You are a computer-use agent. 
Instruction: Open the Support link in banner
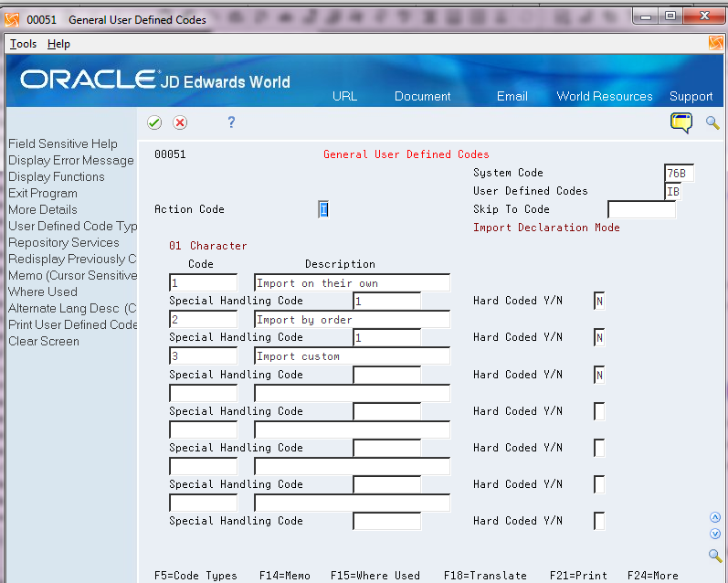[691, 96]
